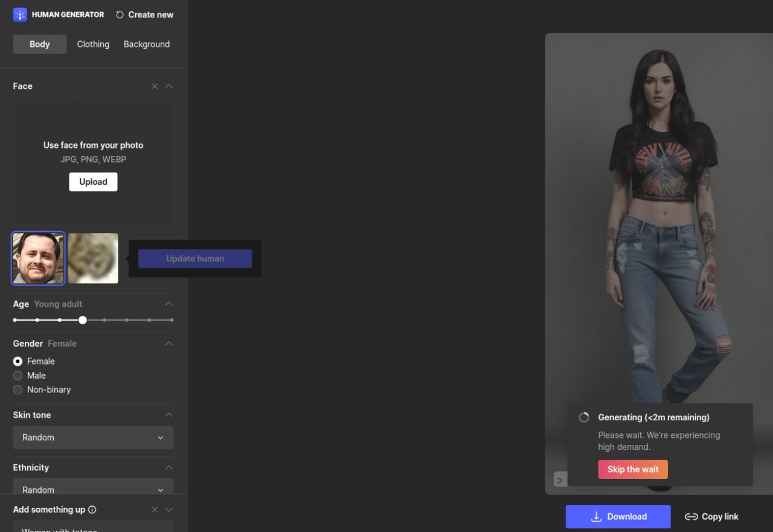Image resolution: width=773 pixels, height=532 pixels.
Task: Select the Female gender radio button
Action: click(18, 361)
